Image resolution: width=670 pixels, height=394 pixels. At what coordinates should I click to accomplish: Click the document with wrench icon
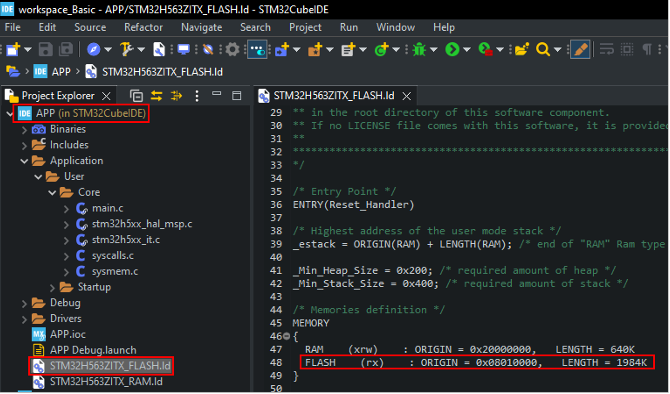[x=159, y=50]
